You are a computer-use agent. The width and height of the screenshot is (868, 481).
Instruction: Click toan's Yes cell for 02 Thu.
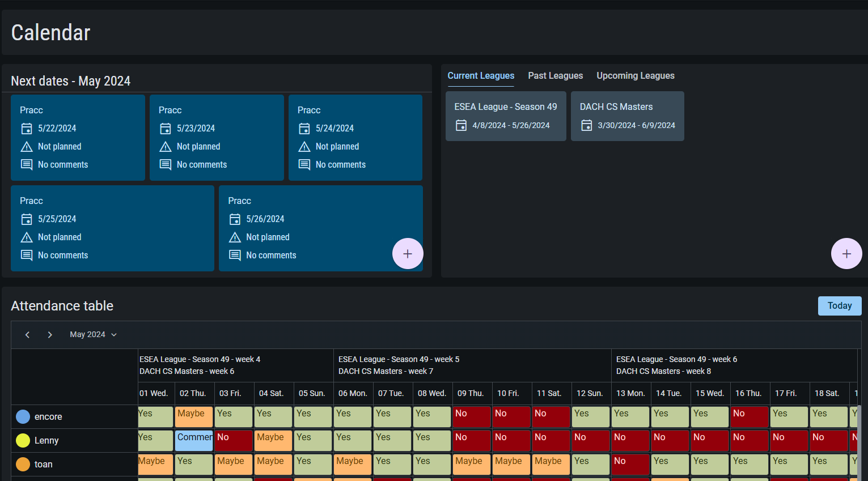(x=194, y=465)
